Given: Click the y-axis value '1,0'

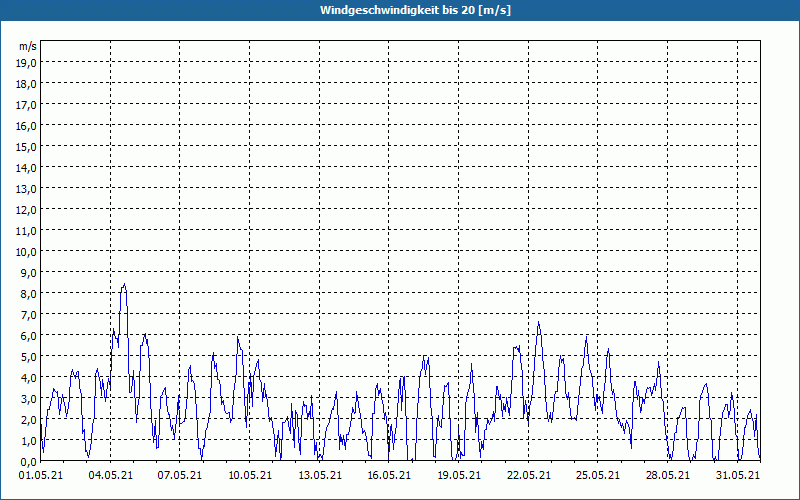Looking at the screenshot, I should 30,441.
